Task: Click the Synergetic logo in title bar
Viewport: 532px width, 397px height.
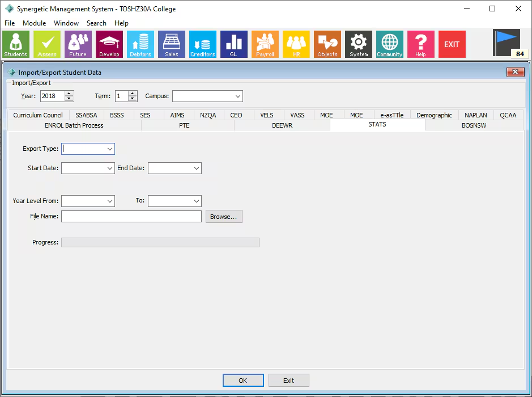Action: [10, 9]
